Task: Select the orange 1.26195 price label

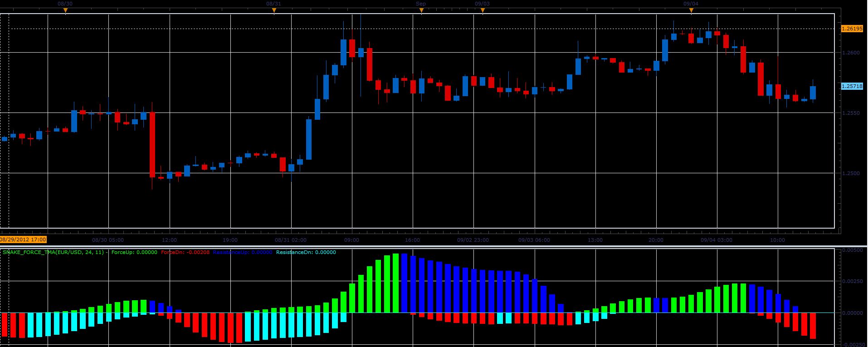Action: pos(852,29)
